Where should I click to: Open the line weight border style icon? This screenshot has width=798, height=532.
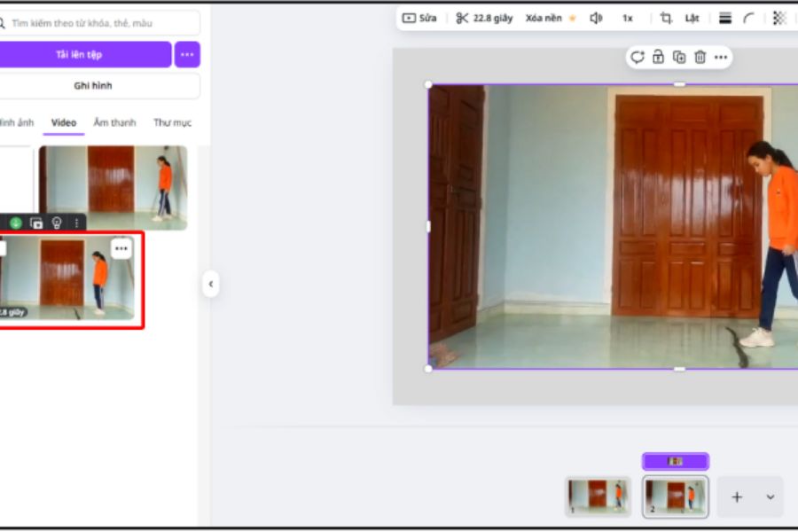[724, 18]
